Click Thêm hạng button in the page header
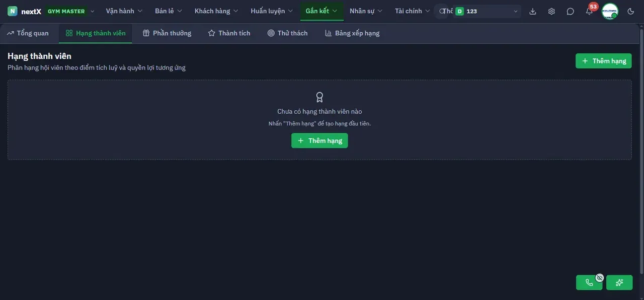644x300 pixels. (604, 61)
